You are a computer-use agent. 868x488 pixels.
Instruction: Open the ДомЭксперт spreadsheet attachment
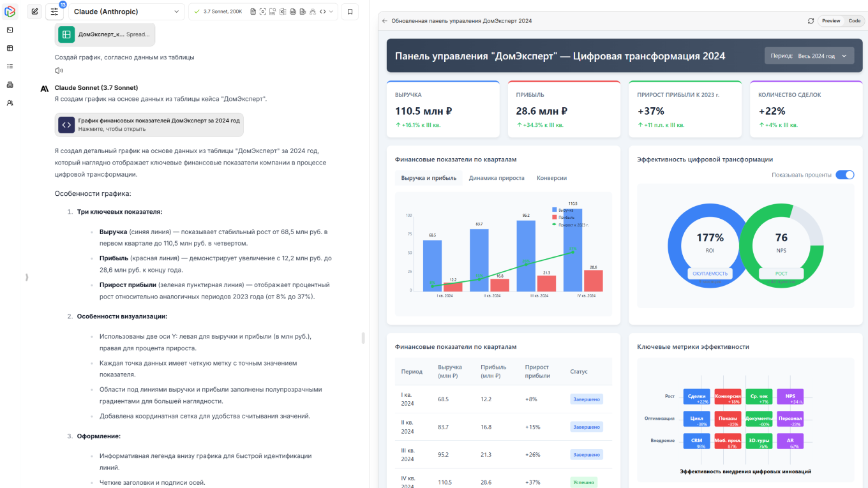point(105,34)
